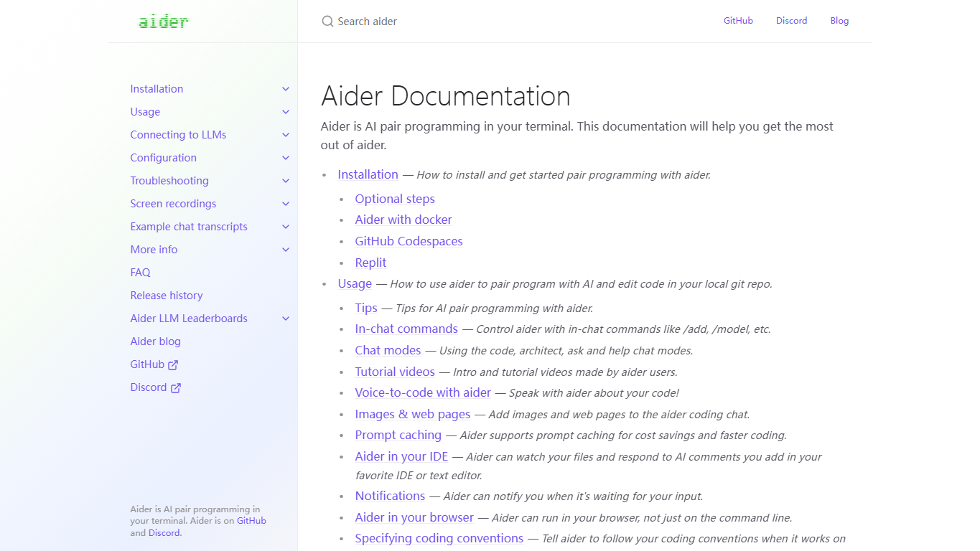Open the Installation link in main content

pyautogui.click(x=368, y=174)
